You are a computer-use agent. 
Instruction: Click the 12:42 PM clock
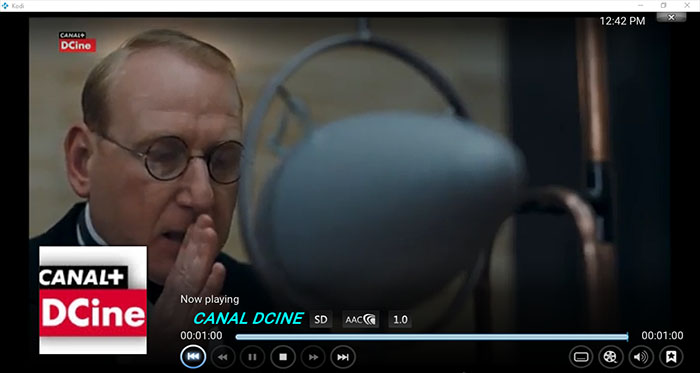tap(622, 21)
